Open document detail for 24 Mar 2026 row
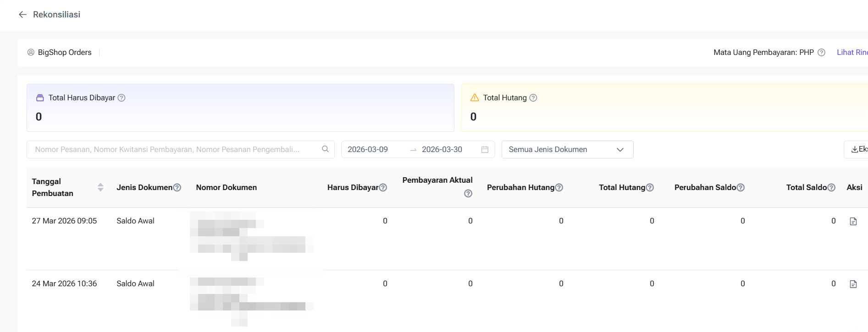Image resolution: width=868 pixels, height=332 pixels. tap(853, 284)
